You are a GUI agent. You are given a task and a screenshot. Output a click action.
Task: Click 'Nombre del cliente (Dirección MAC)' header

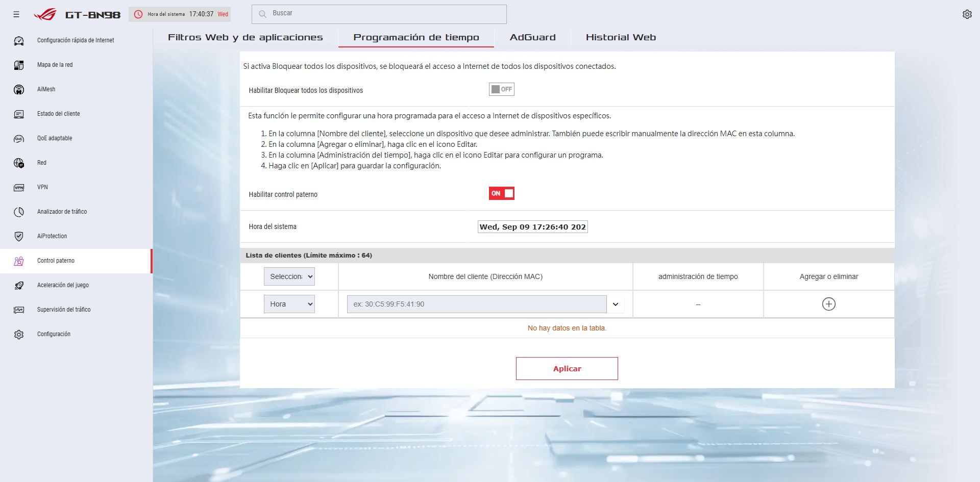pyautogui.click(x=485, y=276)
